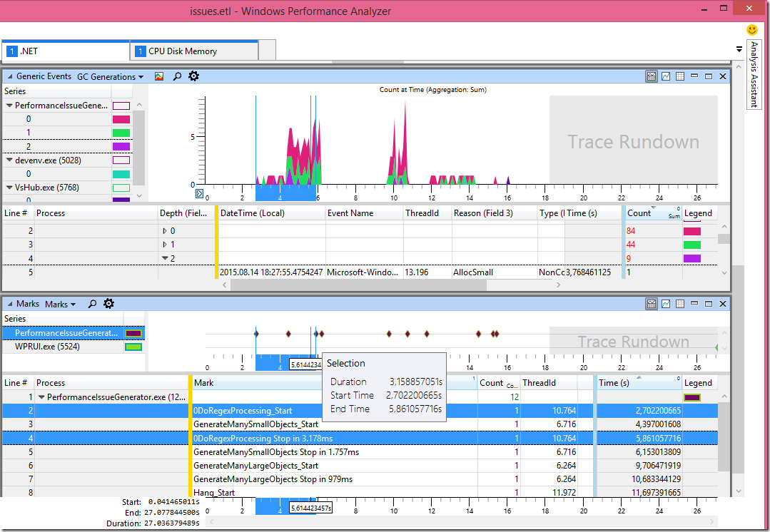Select graph only view in Marks panel
This screenshot has height=532, width=770.
tap(666, 304)
